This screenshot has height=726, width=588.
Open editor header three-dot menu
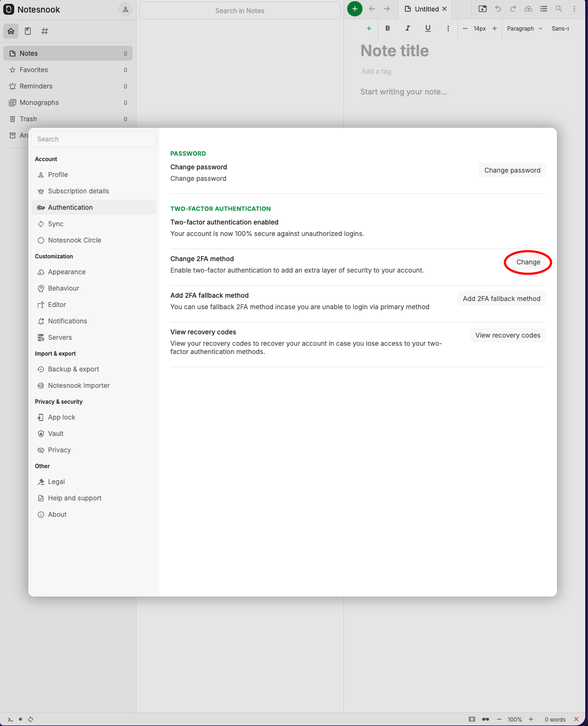574,9
